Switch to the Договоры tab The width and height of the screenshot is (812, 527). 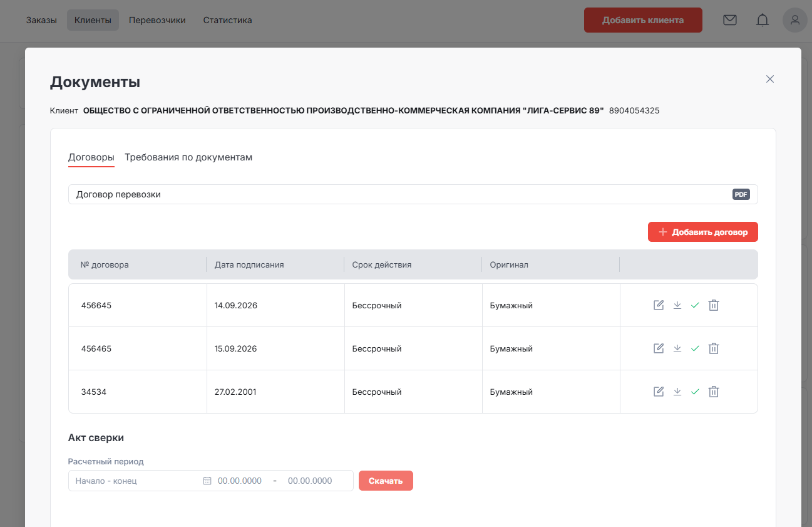tap(91, 157)
